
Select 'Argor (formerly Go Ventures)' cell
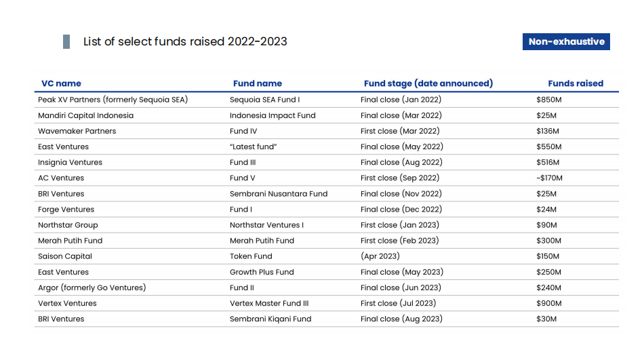92,287
